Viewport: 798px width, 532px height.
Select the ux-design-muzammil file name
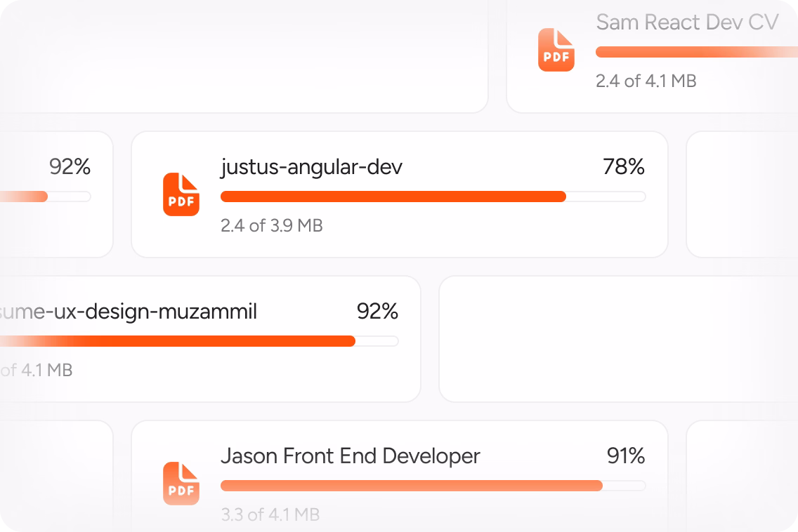coord(129,312)
